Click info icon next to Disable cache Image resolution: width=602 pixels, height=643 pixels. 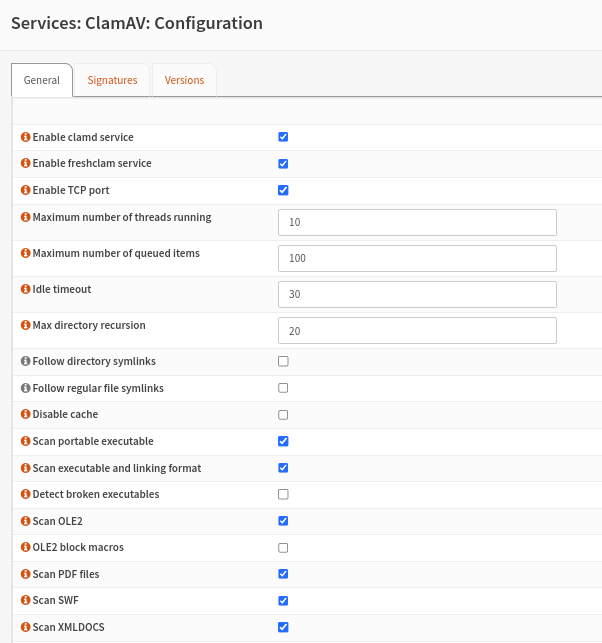tap(26, 414)
